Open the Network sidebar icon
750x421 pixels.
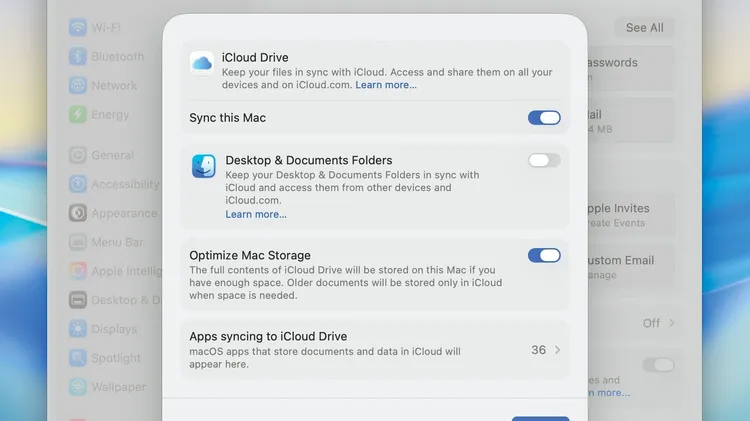(x=78, y=86)
